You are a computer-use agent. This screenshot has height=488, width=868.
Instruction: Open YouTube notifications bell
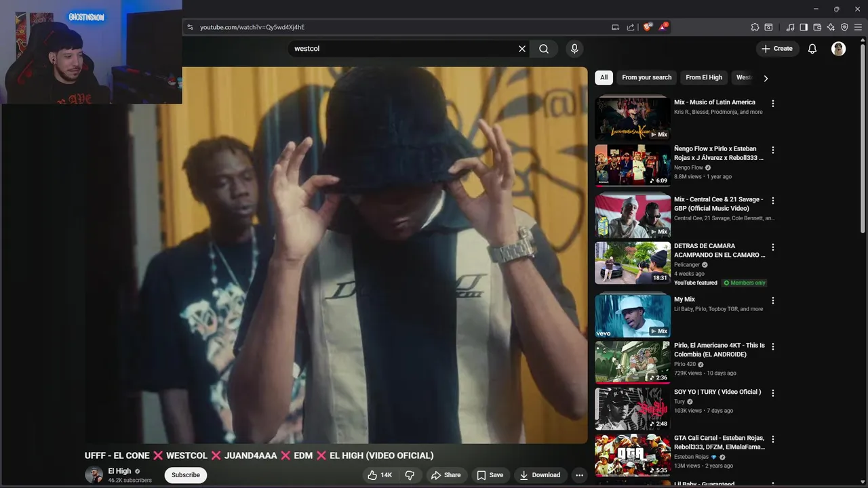tap(812, 49)
